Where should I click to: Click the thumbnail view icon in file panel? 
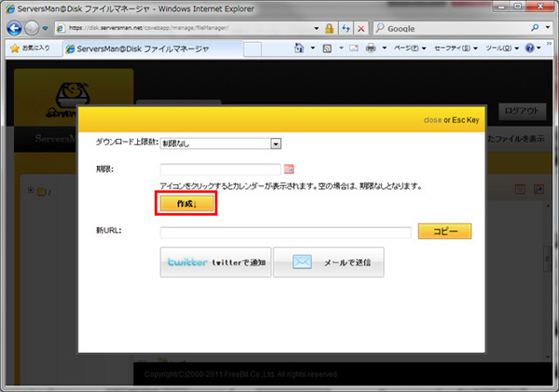[539, 189]
